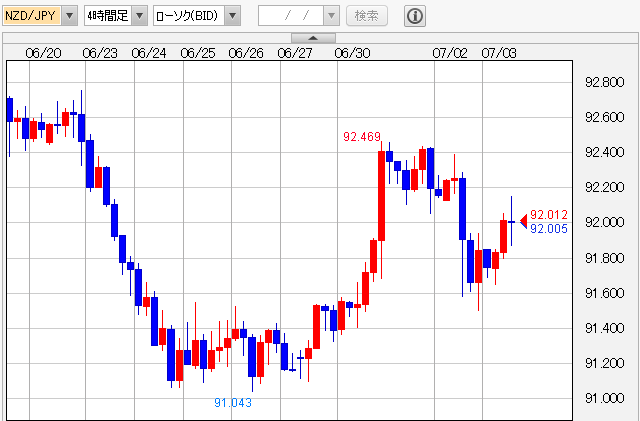The width and height of the screenshot is (640, 421).
Task: Click the 92.600 price axis label
Action: point(604,117)
